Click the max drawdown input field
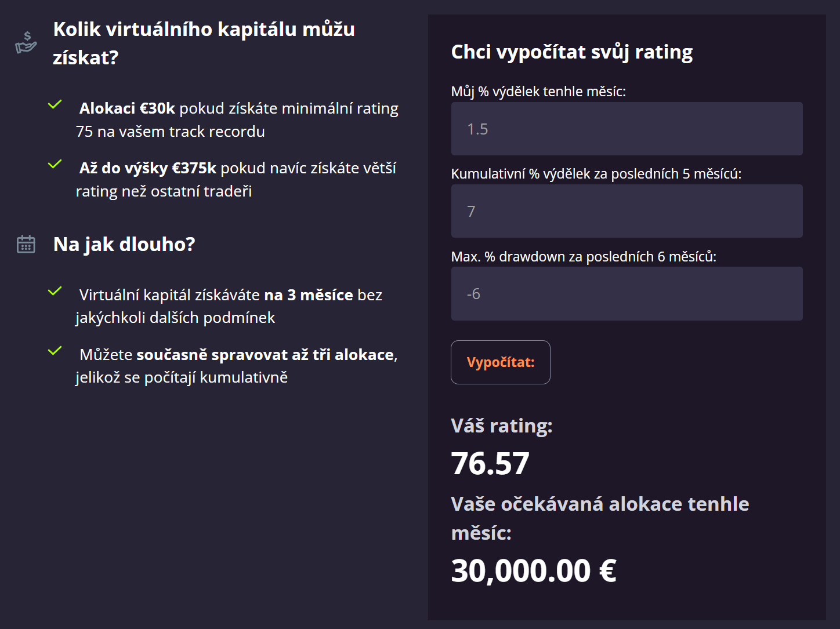Screen dimensions: 840x629 [x=627, y=294]
